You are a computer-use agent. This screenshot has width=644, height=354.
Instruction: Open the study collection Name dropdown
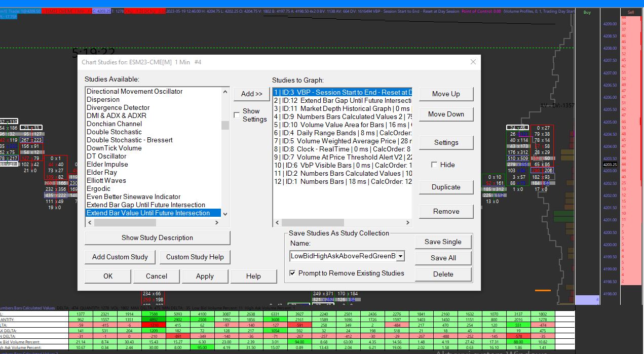click(x=400, y=256)
